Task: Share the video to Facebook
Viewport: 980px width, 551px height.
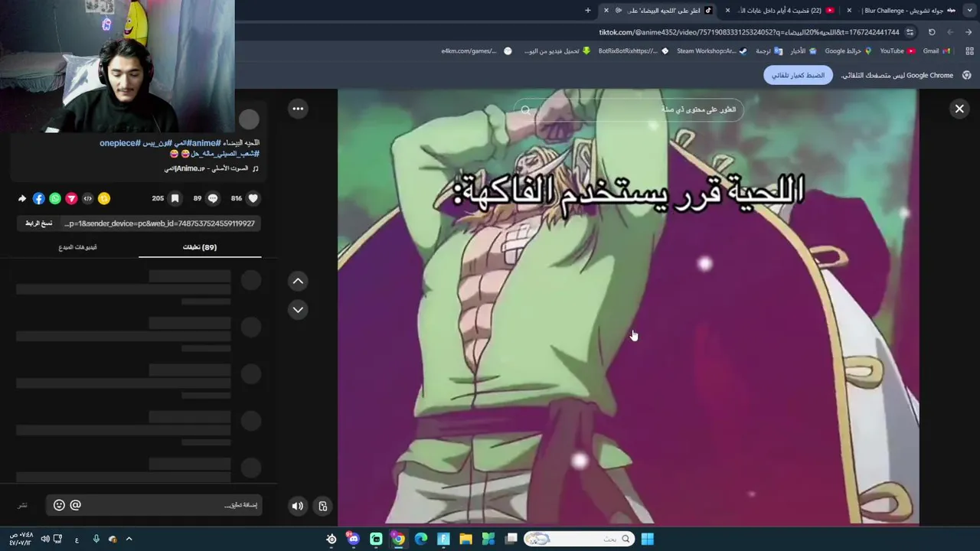Action: point(38,198)
